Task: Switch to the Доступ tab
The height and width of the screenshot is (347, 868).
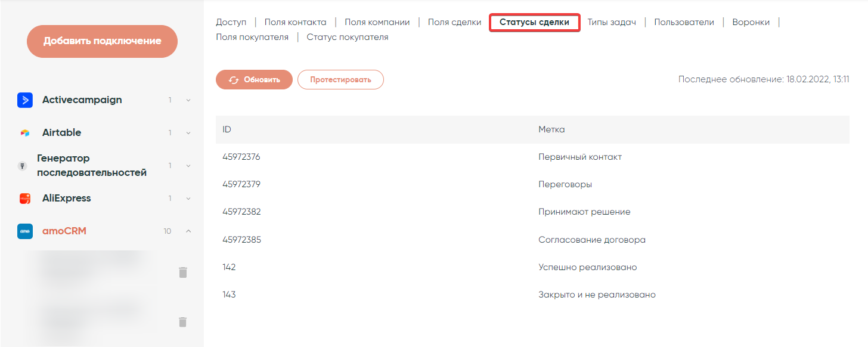Action: tap(231, 22)
